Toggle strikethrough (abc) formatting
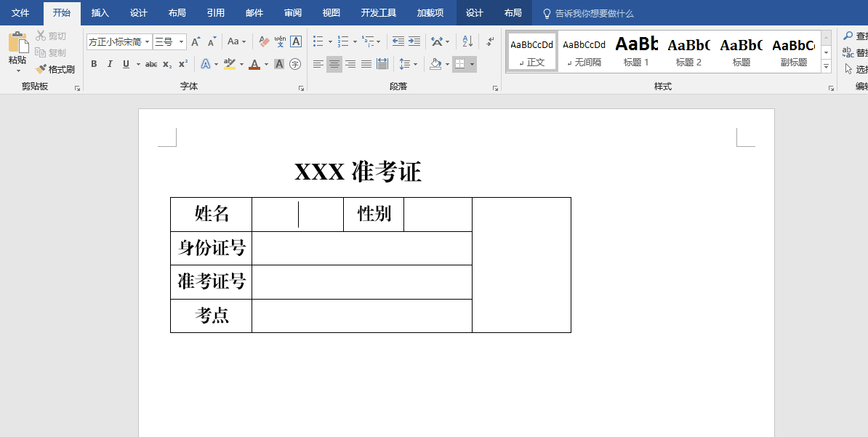 (x=151, y=64)
